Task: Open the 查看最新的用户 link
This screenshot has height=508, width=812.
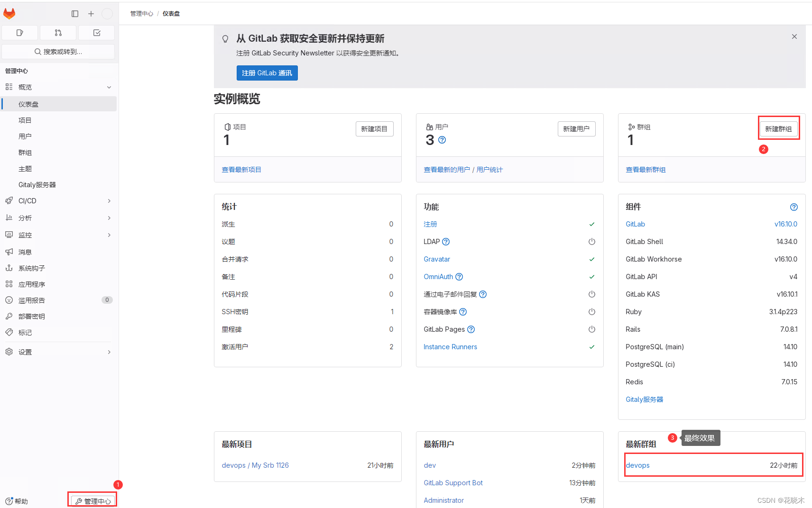Action: 447,170
